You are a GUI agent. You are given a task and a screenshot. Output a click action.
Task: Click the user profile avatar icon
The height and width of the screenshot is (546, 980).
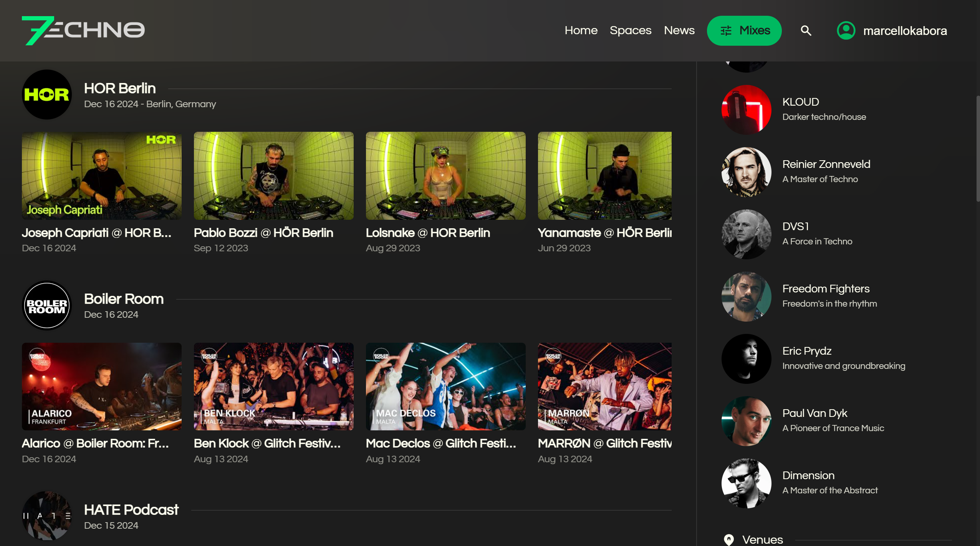(x=846, y=30)
